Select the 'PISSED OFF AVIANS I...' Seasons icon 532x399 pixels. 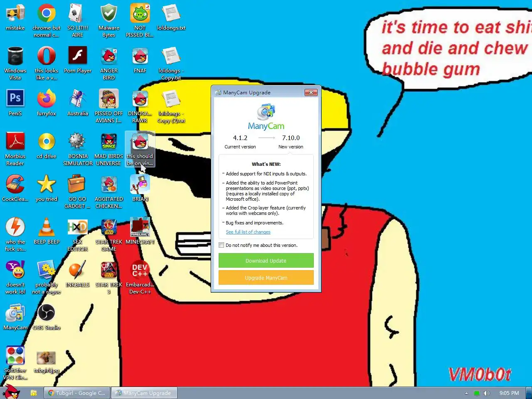click(109, 99)
